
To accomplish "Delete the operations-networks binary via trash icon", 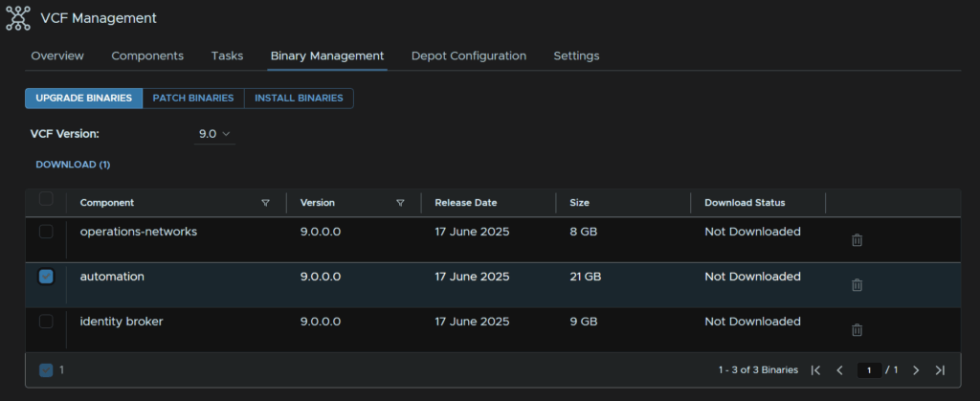I will (857, 240).
